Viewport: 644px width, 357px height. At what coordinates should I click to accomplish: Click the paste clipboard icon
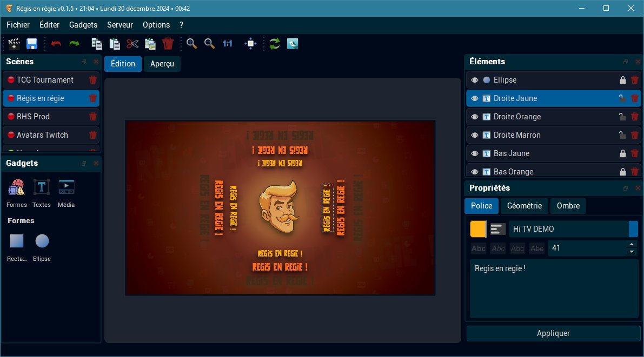coord(115,44)
